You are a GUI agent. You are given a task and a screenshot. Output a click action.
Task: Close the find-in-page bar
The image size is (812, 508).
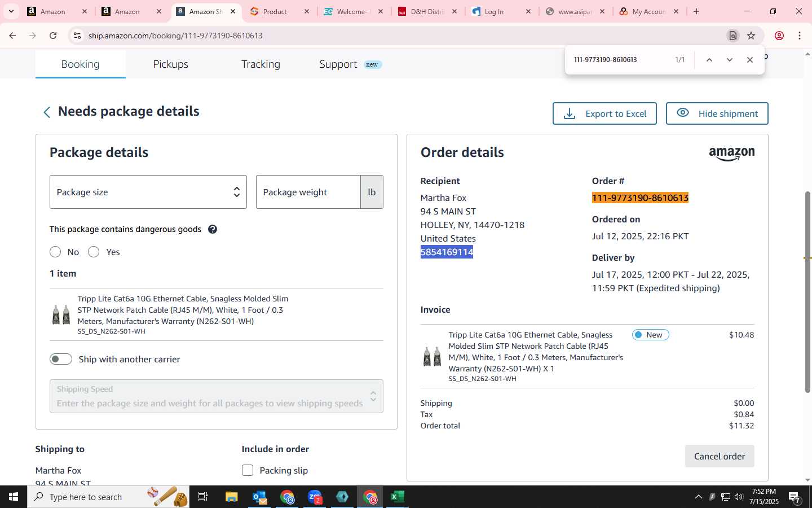click(750, 60)
